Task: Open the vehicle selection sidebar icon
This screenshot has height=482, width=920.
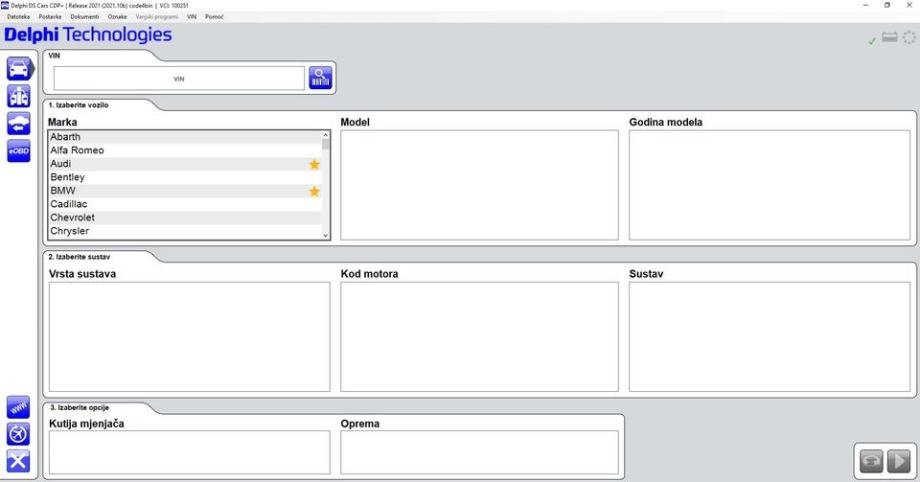Action: click(x=19, y=69)
